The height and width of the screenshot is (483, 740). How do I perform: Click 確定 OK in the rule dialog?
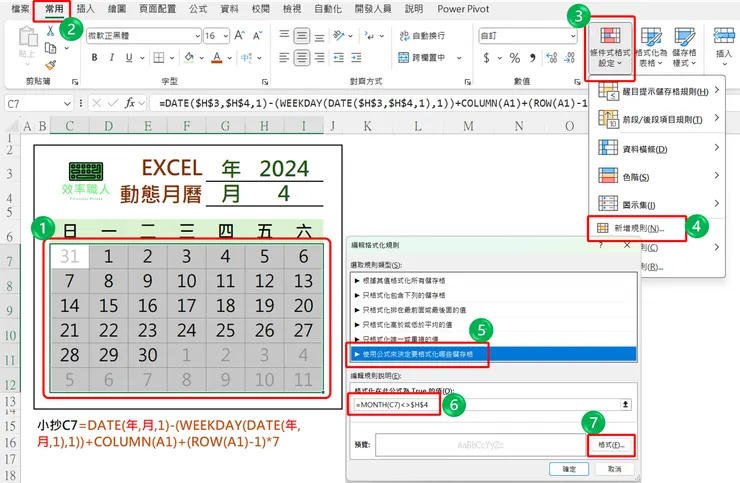tap(569, 469)
